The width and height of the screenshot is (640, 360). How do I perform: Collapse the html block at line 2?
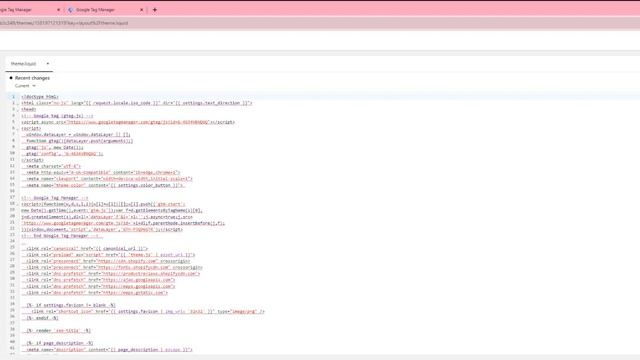pyautogui.click(x=18, y=103)
